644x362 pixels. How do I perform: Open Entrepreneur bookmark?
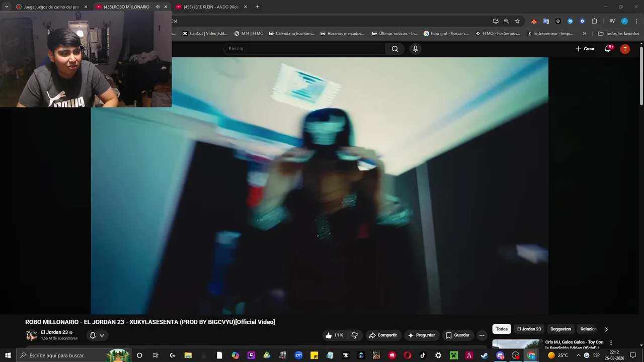coord(550,34)
